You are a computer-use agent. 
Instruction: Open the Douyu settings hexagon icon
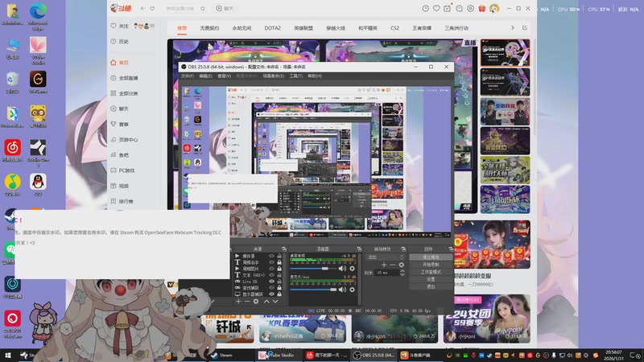point(471,8)
